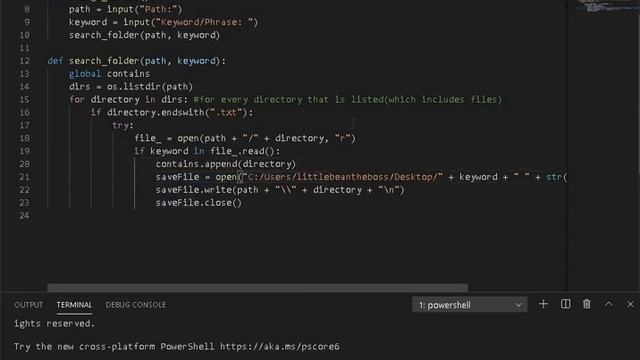The height and width of the screenshot is (360, 640).
Task: Click 'def search_folder(path, keyword):' line
Action: coord(136,61)
